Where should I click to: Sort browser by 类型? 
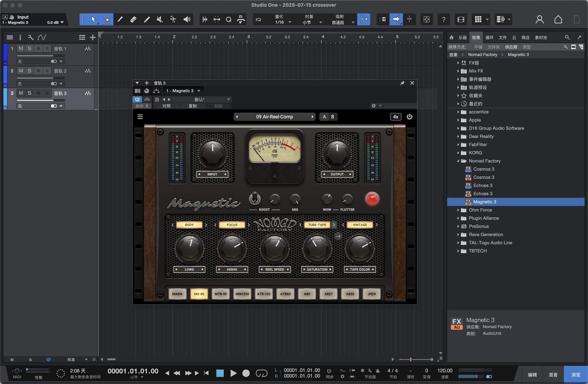pyautogui.click(x=526, y=47)
